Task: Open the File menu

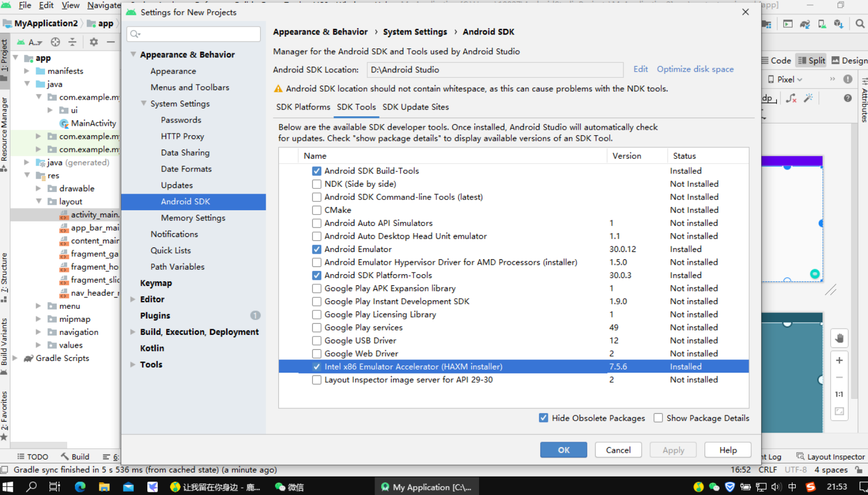Action: [25, 5]
